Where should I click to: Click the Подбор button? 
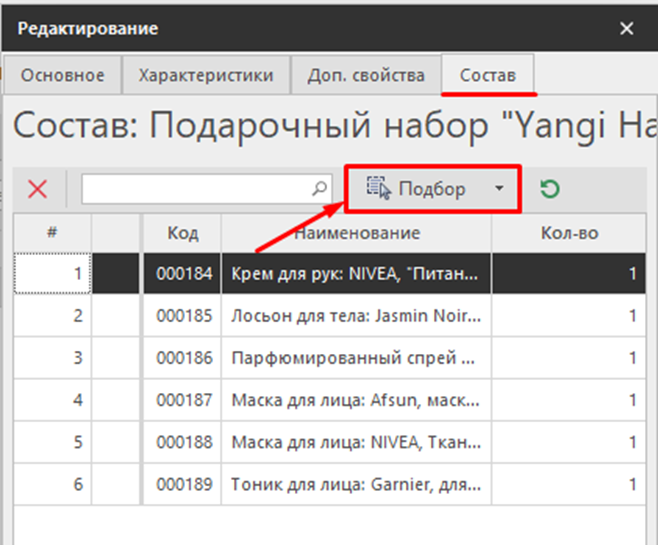418,189
